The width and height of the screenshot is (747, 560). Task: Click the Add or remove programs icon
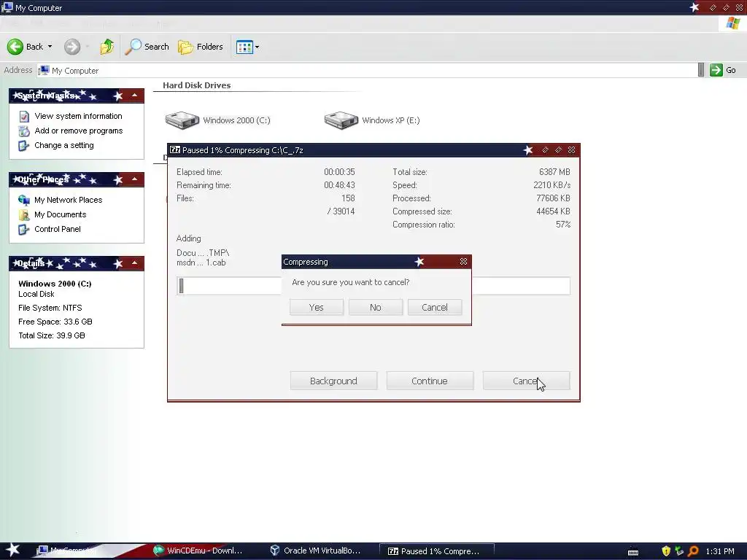click(x=24, y=131)
